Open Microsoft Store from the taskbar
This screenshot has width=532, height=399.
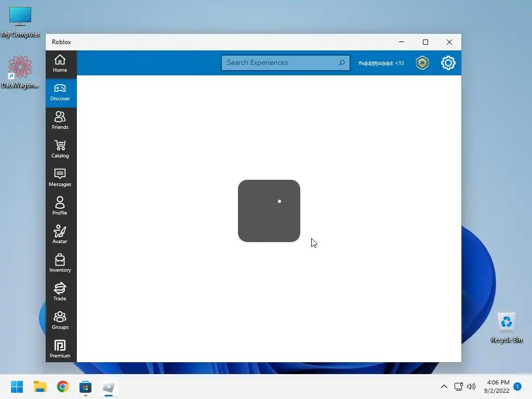[x=86, y=387]
